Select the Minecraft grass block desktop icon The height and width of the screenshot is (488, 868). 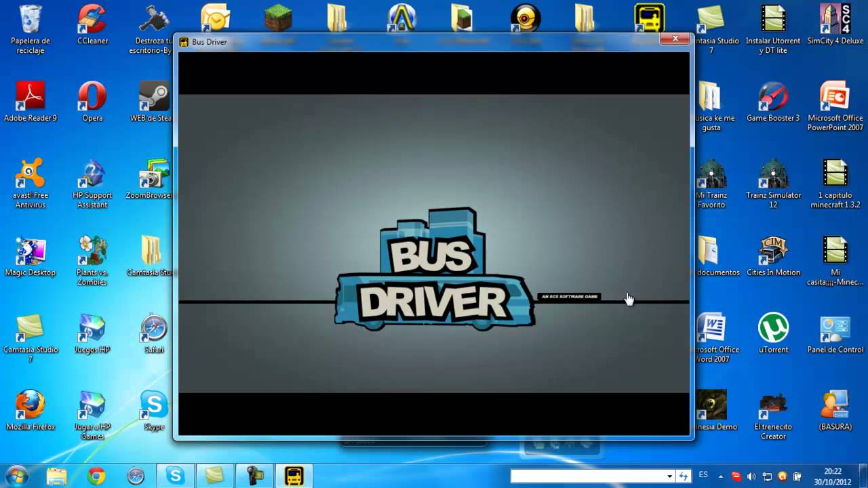(x=277, y=18)
